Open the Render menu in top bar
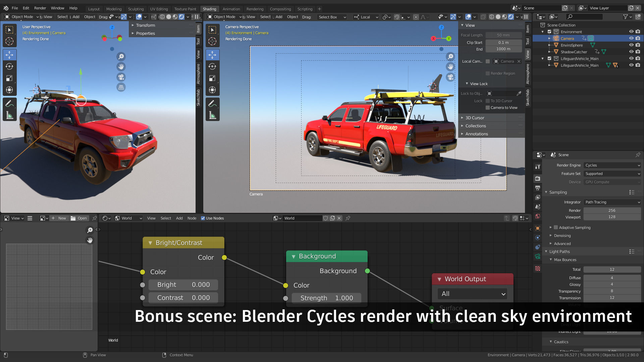Image resolution: width=644 pixels, height=362 pixels. click(x=40, y=8)
